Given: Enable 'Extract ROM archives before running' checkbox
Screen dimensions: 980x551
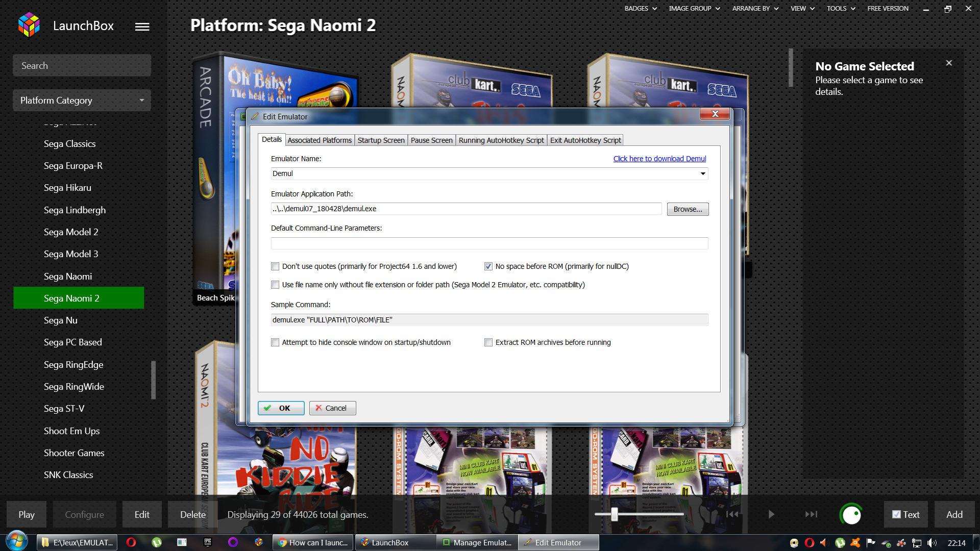Looking at the screenshot, I should [x=488, y=342].
